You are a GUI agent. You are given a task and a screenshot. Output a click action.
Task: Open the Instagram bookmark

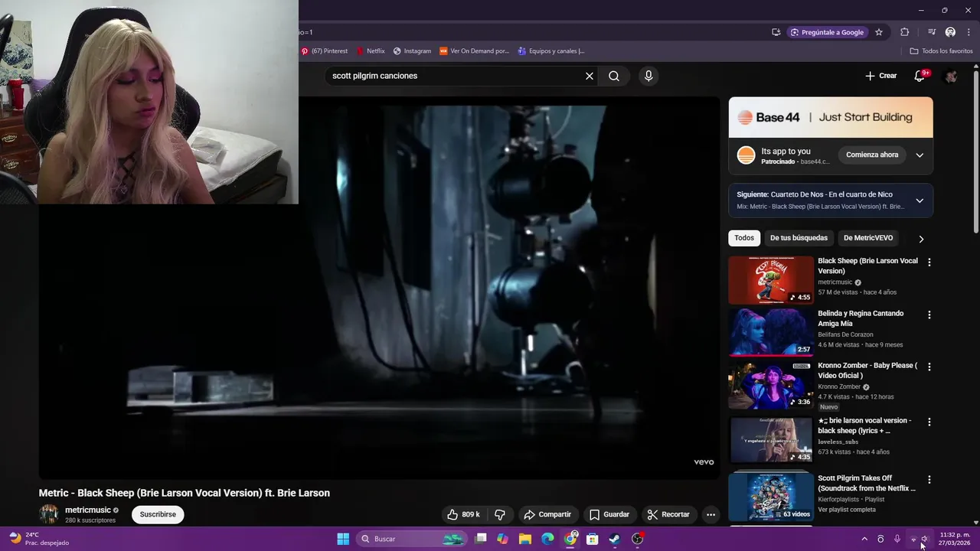(412, 51)
